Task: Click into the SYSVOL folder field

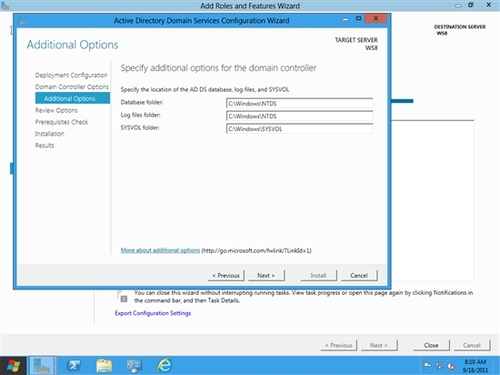Action: pos(299,129)
